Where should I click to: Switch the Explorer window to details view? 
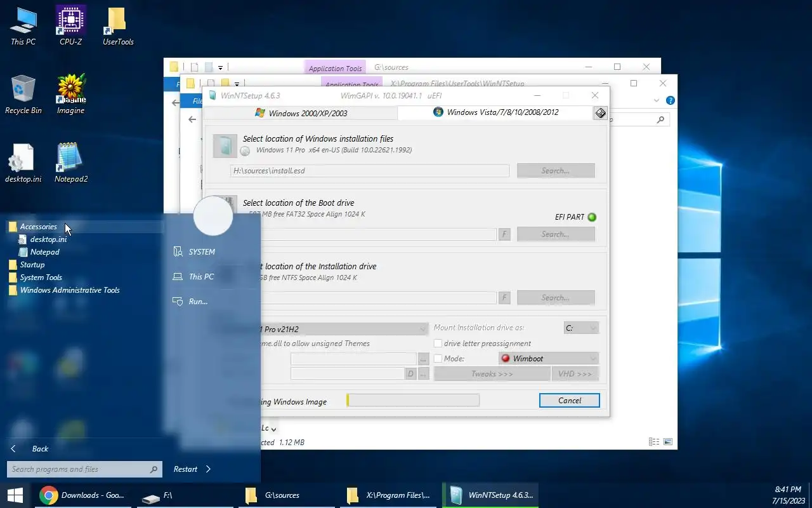click(654, 442)
